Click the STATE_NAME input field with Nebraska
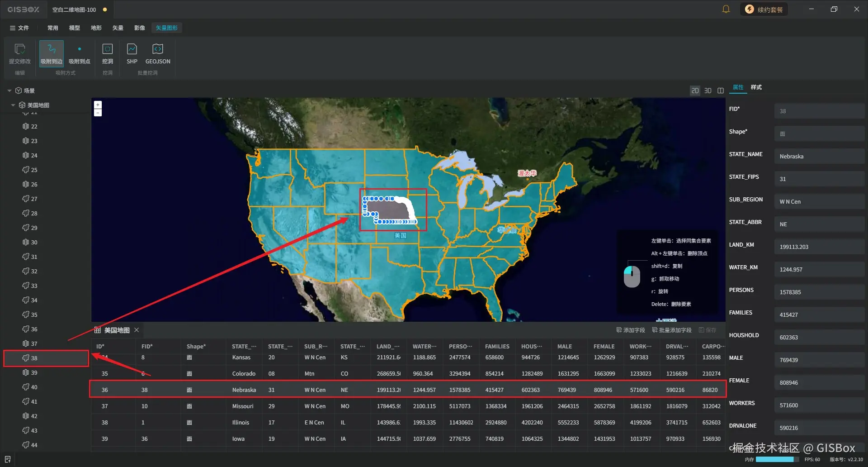This screenshot has width=868, height=467. point(819,157)
